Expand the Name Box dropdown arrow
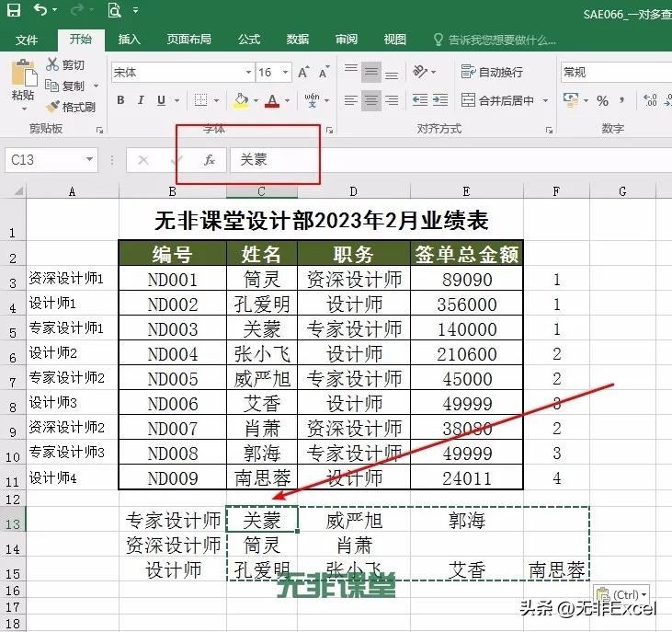 click(x=89, y=159)
